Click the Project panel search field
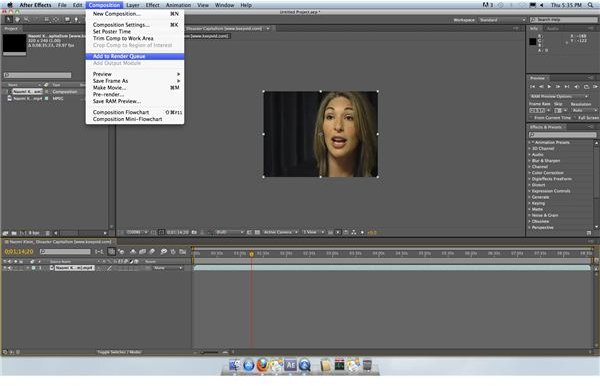Screen dimensions: 600x386 coord(38,75)
